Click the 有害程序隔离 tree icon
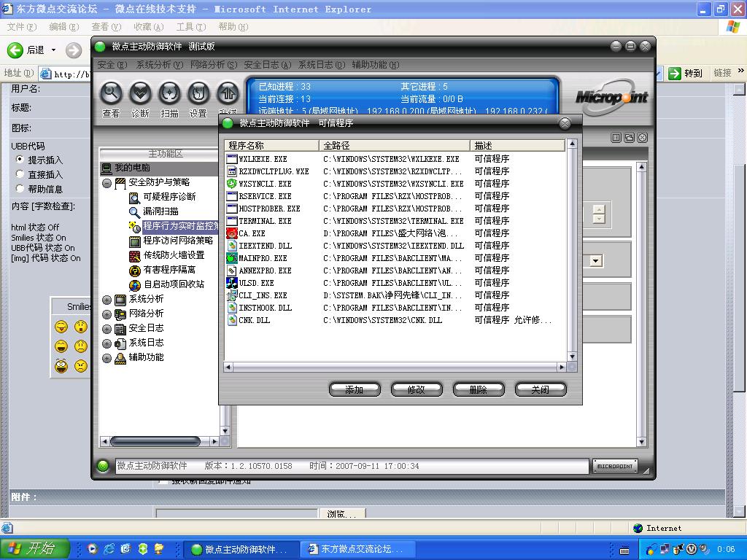This screenshot has width=747, height=560. [x=135, y=271]
